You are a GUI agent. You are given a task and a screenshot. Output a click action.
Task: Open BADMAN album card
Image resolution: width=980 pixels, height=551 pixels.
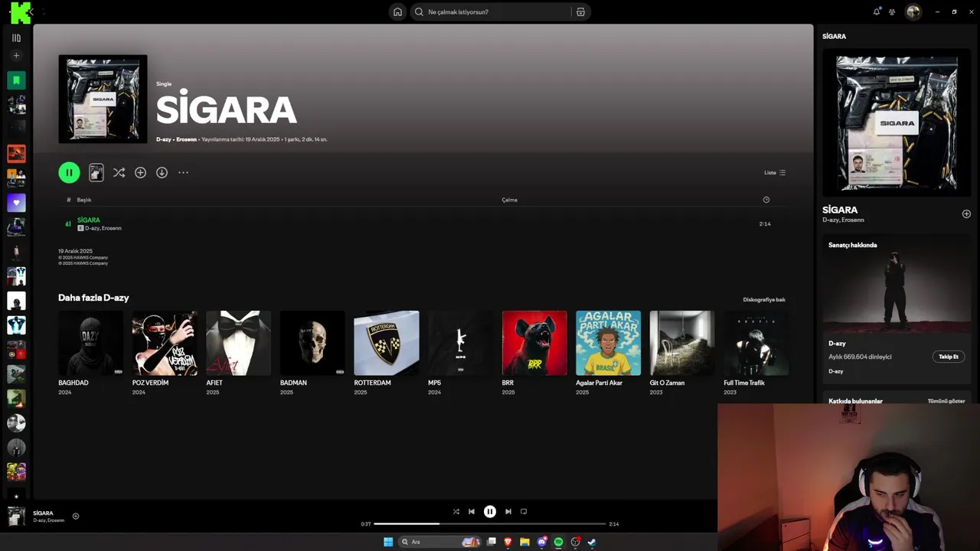(312, 353)
